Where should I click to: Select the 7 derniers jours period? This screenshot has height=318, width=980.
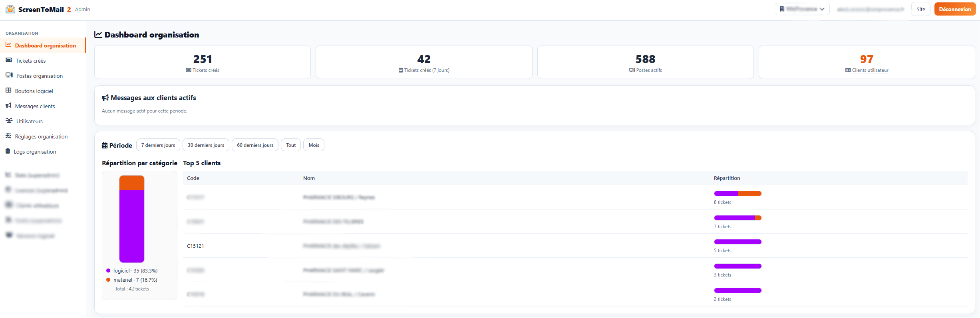coord(158,145)
